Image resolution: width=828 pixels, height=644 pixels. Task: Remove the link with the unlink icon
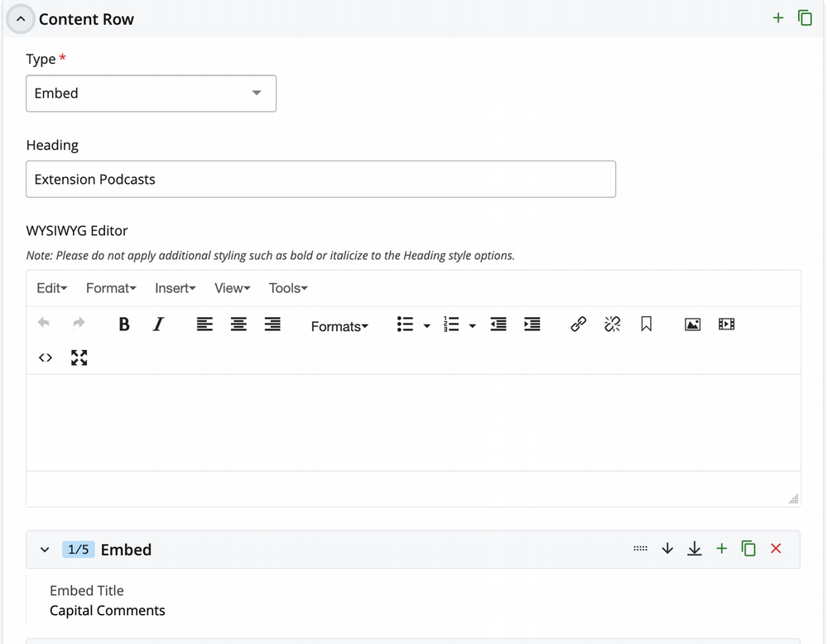[x=612, y=324]
